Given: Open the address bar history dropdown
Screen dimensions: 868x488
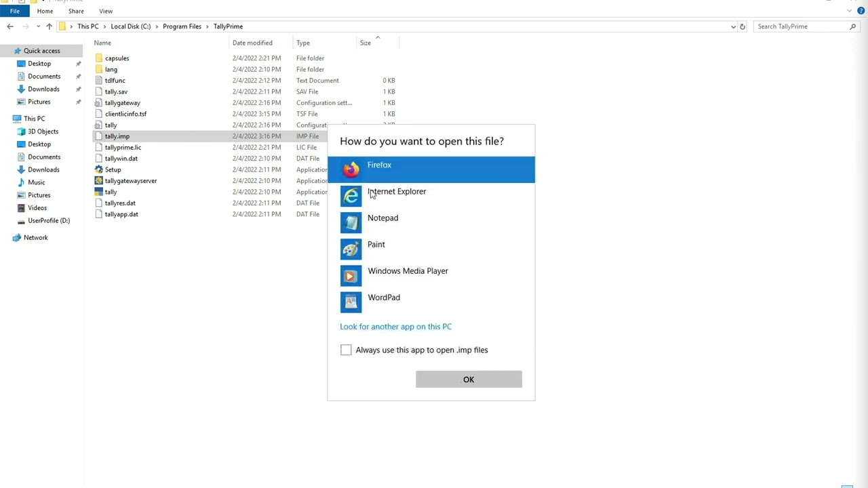Looking at the screenshot, I should coord(733,26).
